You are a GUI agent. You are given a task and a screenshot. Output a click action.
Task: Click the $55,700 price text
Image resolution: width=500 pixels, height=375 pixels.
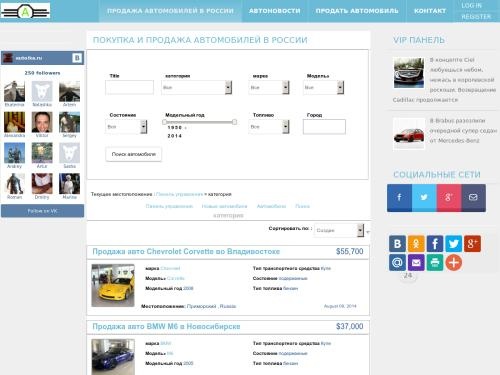pyautogui.click(x=350, y=251)
